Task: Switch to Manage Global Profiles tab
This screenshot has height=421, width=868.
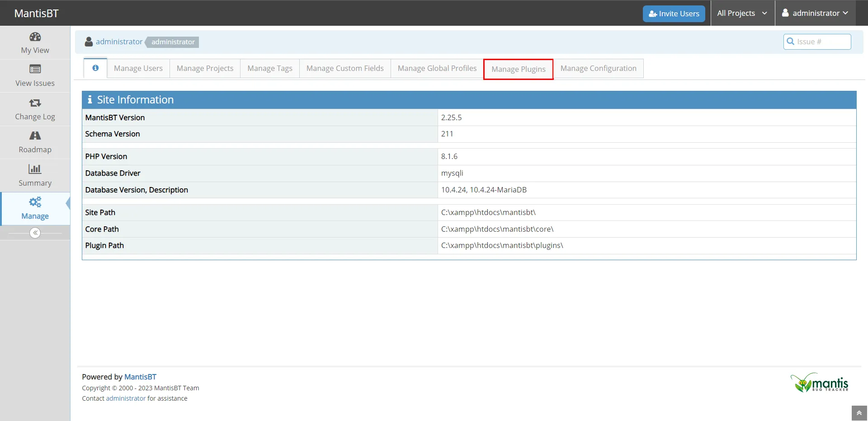Action: 437,68
